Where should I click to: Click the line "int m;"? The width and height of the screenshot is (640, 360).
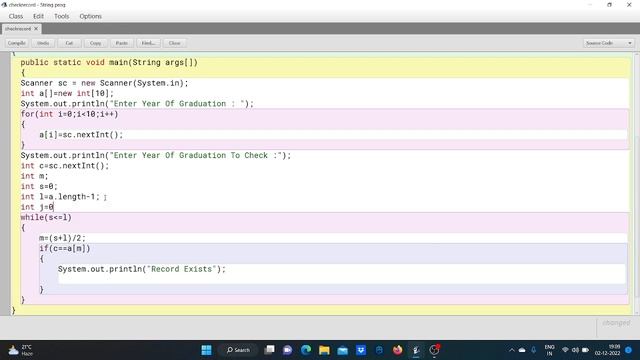pyautogui.click(x=34, y=176)
